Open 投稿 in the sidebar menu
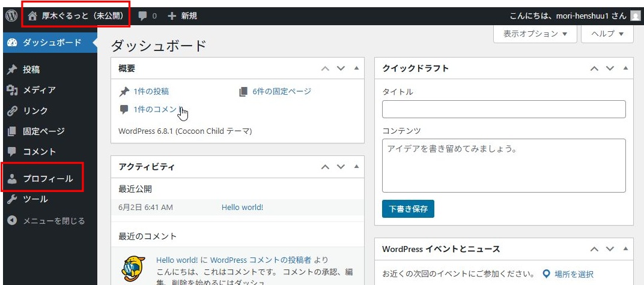The width and height of the screenshot is (644, 285). click(31, 70)
